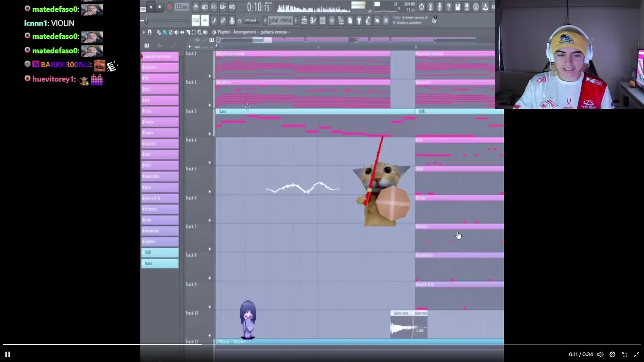Select the SUB pattern in picker
This screenshot has width=644, height=362.
click(x=160, y=252)
